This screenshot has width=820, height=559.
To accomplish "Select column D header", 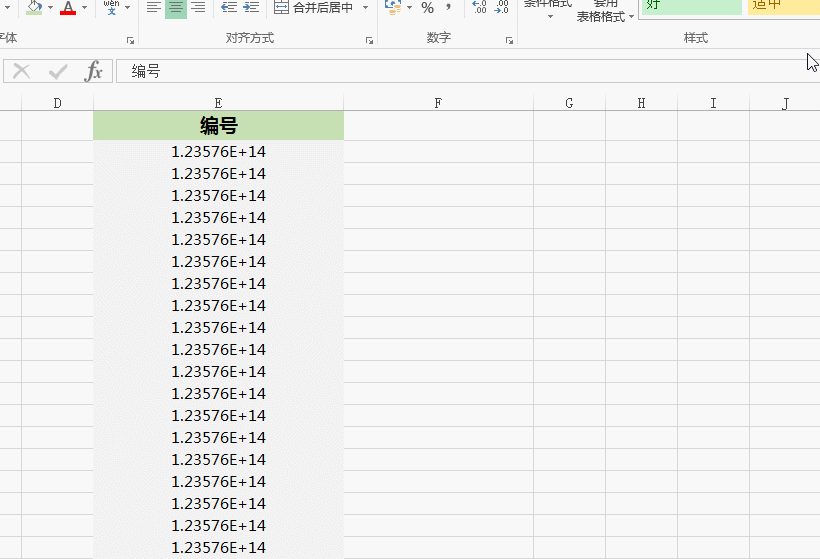I will pos(58,103).
